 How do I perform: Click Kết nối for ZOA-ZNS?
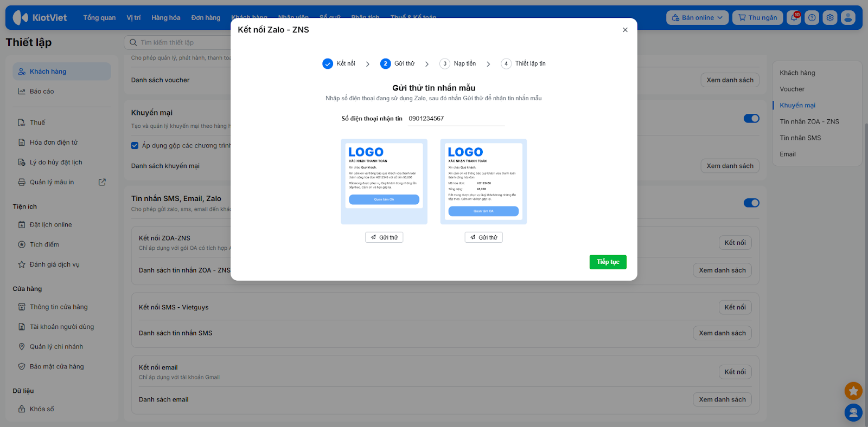pyautogui.click(x=735, y=243)
